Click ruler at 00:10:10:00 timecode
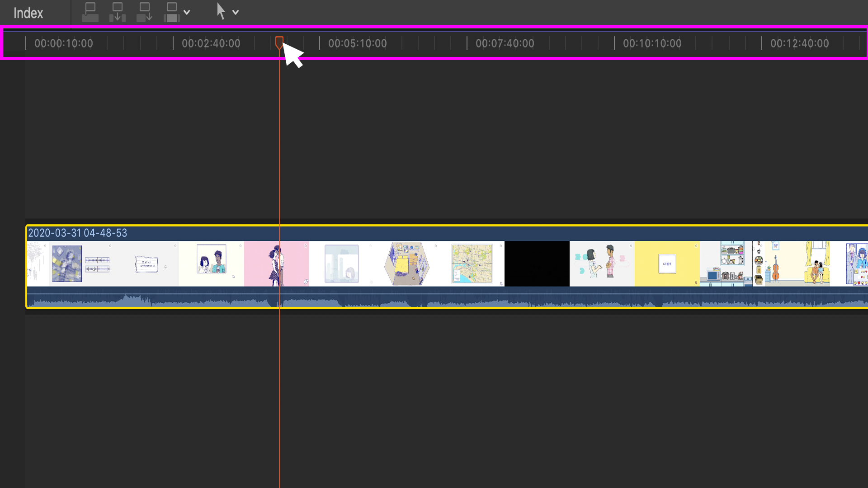Image resolution: width=868 pixels, height=488 pixels. coord(652,44)
